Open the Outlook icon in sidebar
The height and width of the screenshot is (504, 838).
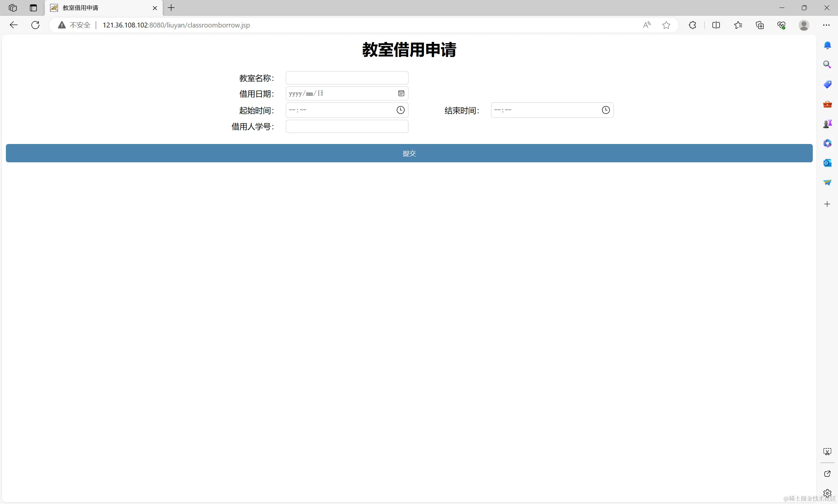pos(827,163)
